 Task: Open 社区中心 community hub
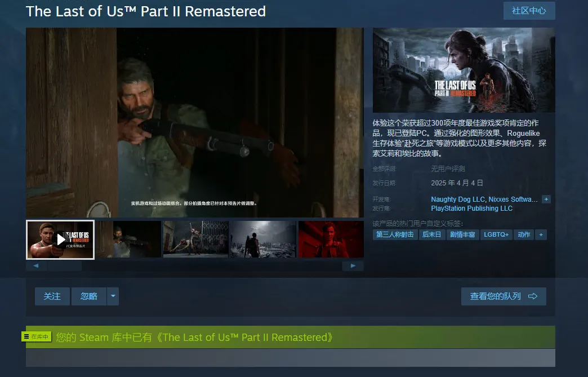pos(529,11)
